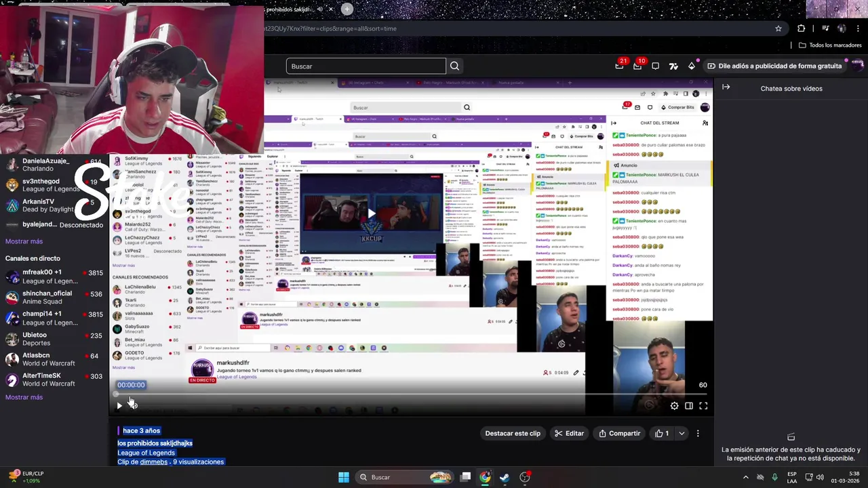This screenshot has width=868, height=488.
Task: Click the clip progress seek bar
Action: tap(411, 394)
